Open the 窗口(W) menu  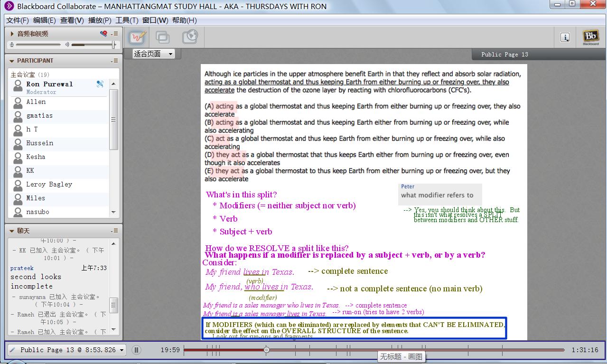[155, 20]
